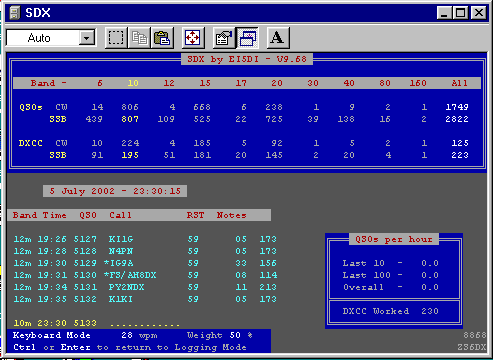This screenshot has width=493, height=360.
Task: Click the 'All' column header
Action: 460,83
